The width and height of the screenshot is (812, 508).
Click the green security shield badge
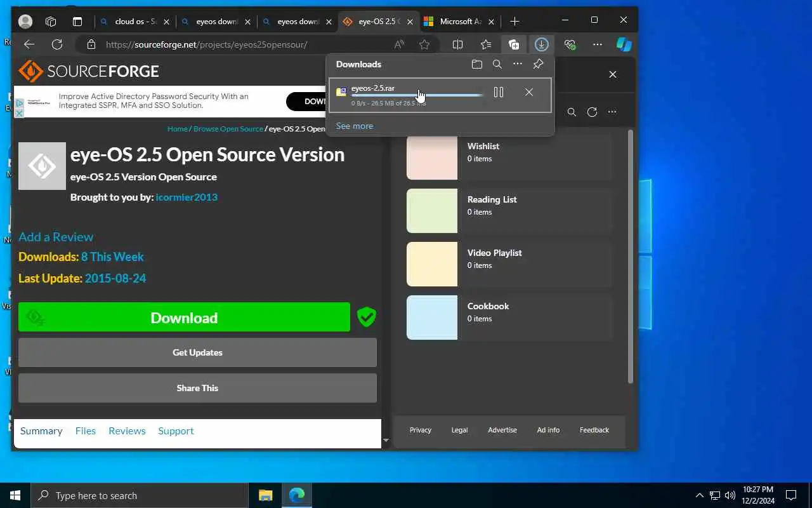367,317
